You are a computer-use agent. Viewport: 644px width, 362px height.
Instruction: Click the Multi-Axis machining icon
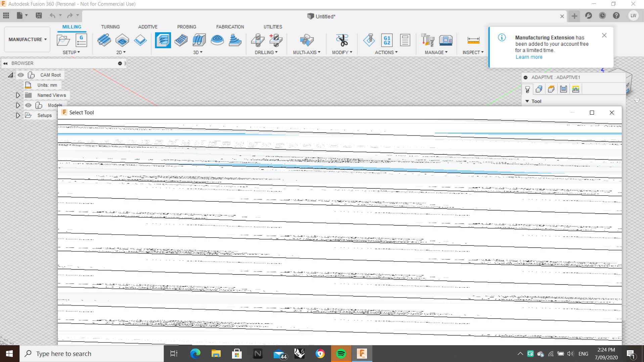point(306,41)
